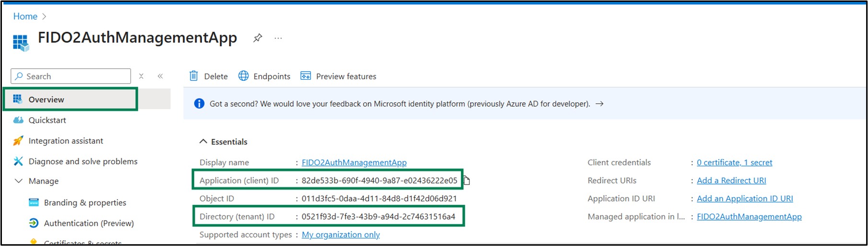The width and height of the screenshot is (868, 246).
Task: Pin the FIDO2AuthManagementApp blade
Action: coord(258,38)
